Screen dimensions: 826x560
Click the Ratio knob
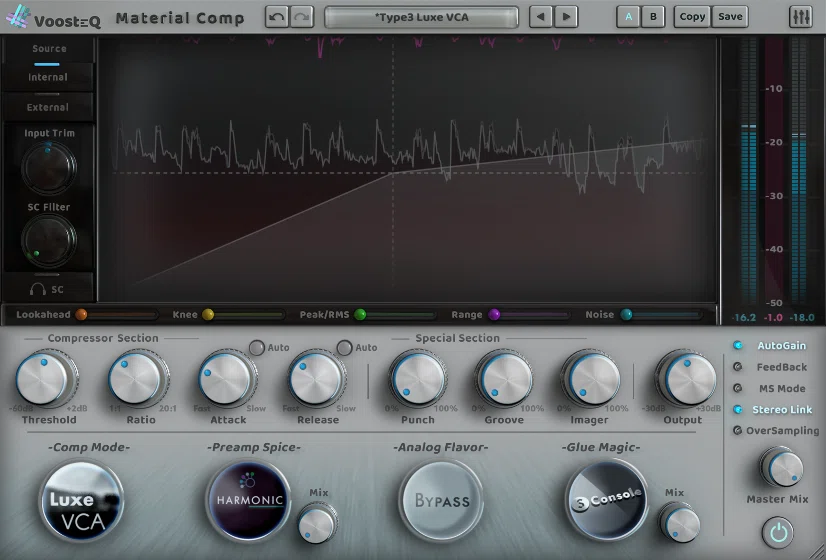click(x=138, y=379)
